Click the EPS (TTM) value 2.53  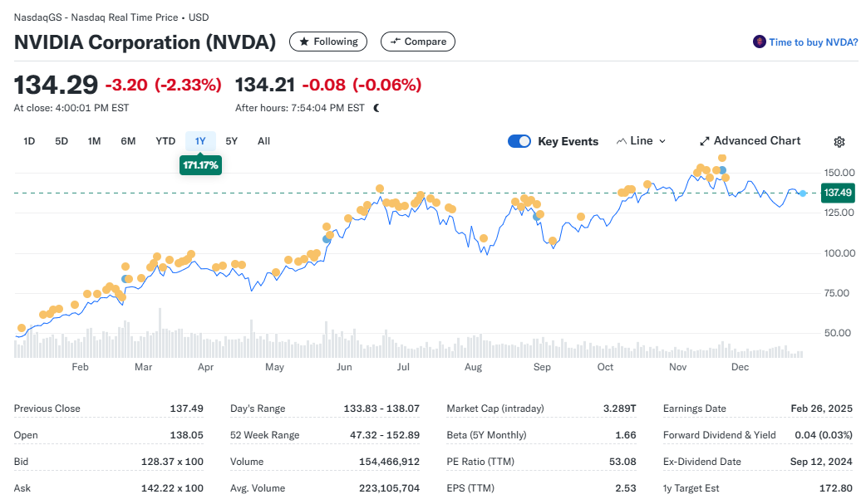click(626, 488)
